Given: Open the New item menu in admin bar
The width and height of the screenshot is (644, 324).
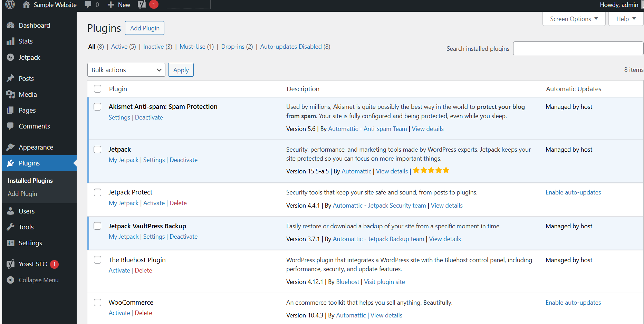Looking at the screenshot, I should 118,4.
